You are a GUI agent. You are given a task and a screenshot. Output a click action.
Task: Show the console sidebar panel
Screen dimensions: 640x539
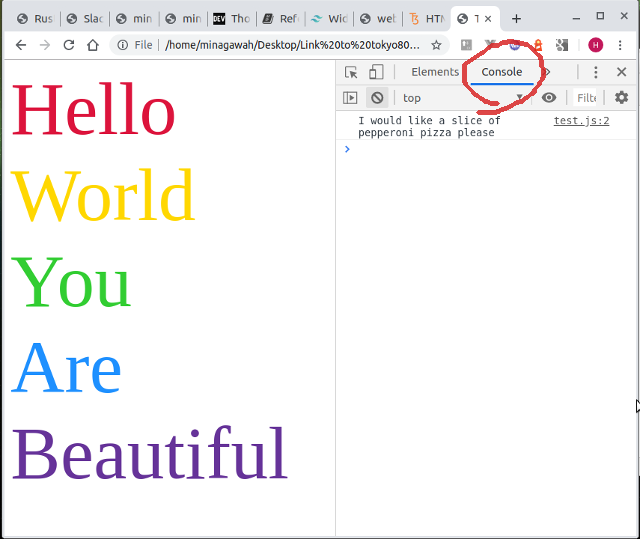pyautogui.click(x=350, y=98)
